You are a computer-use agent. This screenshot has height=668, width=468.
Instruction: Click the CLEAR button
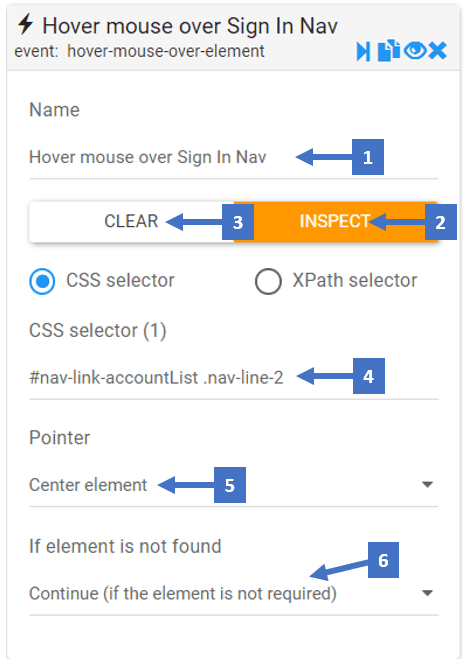(132, 222)
